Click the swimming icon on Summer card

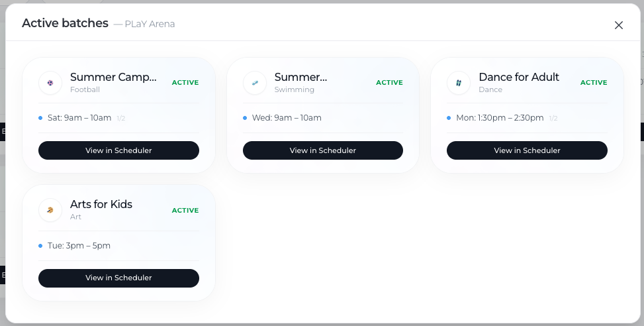pyautogui.click(x=255, y=83)
